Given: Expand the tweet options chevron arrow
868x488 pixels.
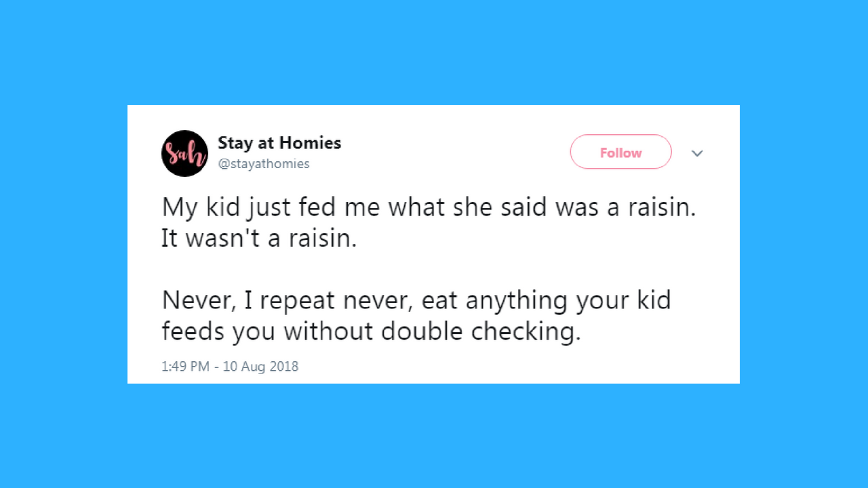Looking at the screenshot, I should pyautogui.click(x=697, y=153).
